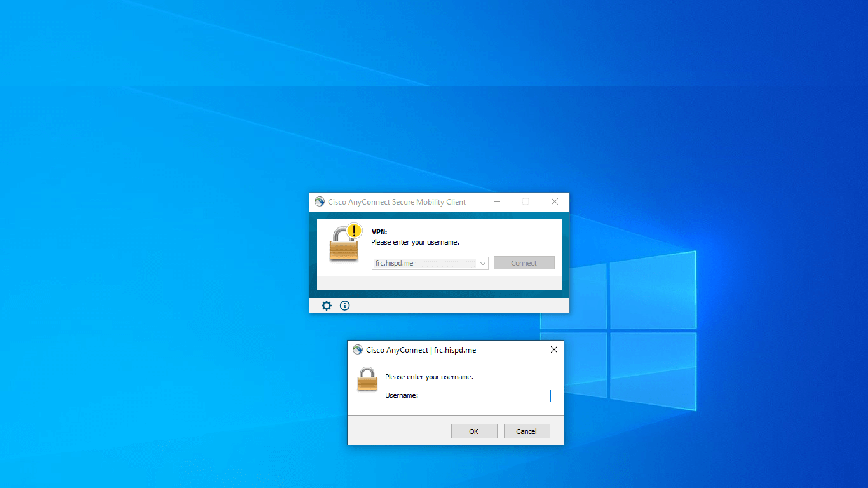Screen dimensions: 868x488
Task: Click the Cisco globe icon in the username dialog title
Action: tap(358, 350)
